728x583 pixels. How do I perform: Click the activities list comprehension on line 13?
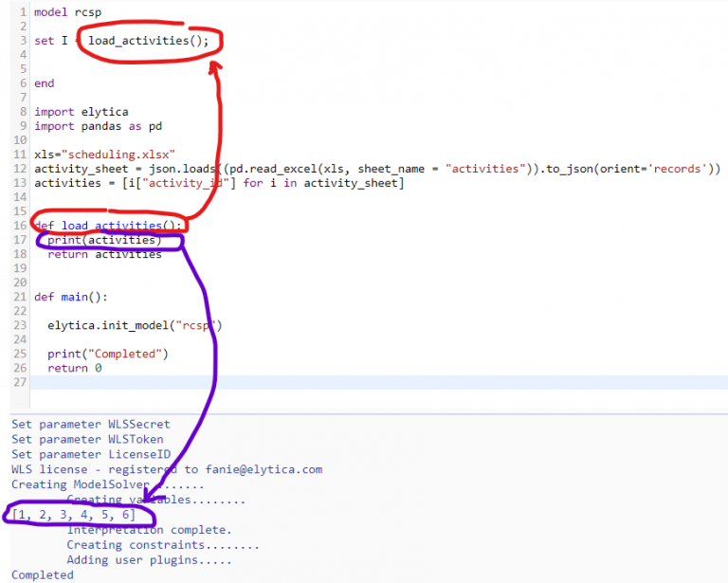pyautogui.click(x=218, y=183)
